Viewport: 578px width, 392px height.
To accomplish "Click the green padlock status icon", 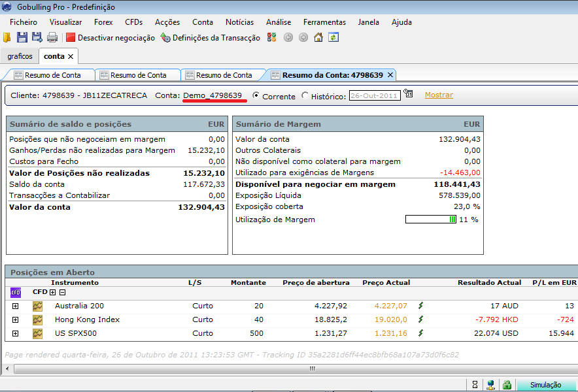I will click(507, 385).
